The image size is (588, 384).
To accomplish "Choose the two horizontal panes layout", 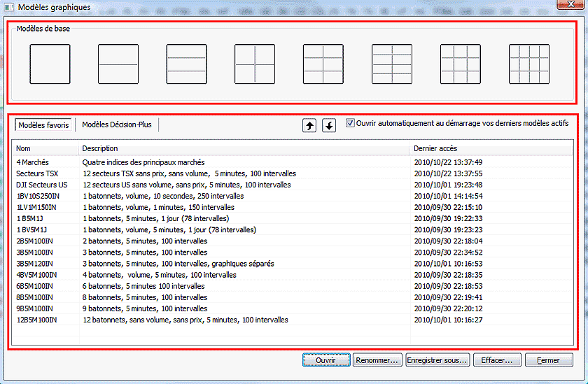I will 118,64.
